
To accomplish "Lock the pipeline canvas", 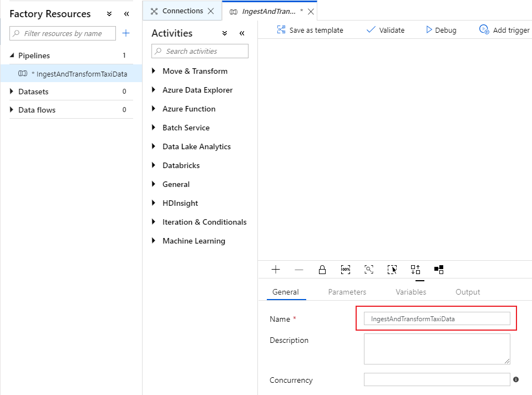I will (x=322, y=270).
